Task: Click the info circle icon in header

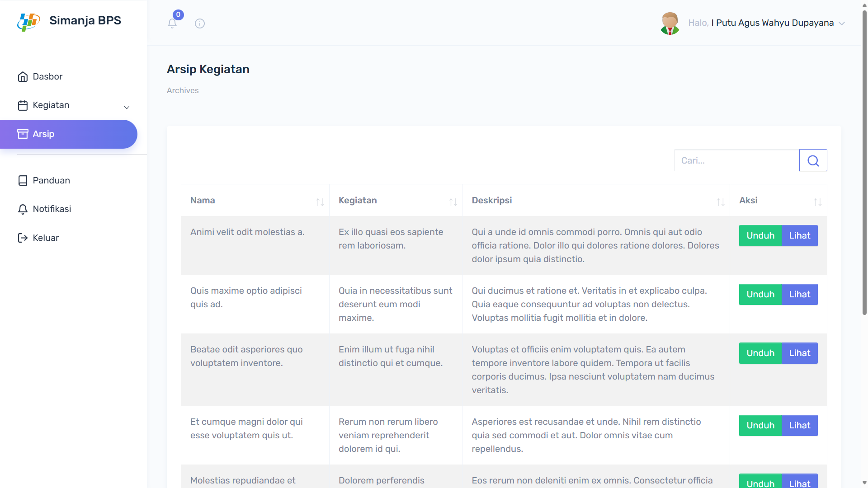Action: [x=200, y=23]
